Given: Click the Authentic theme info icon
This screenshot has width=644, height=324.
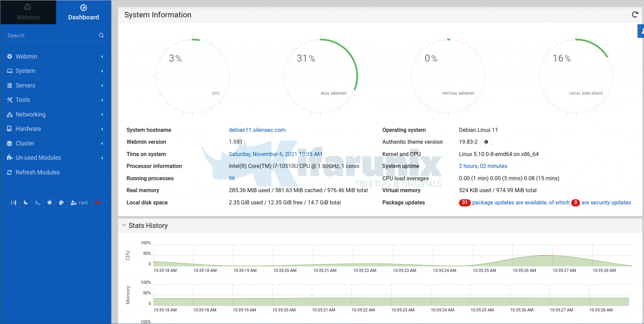Looking at the screenshot, I should coord(486,142).
